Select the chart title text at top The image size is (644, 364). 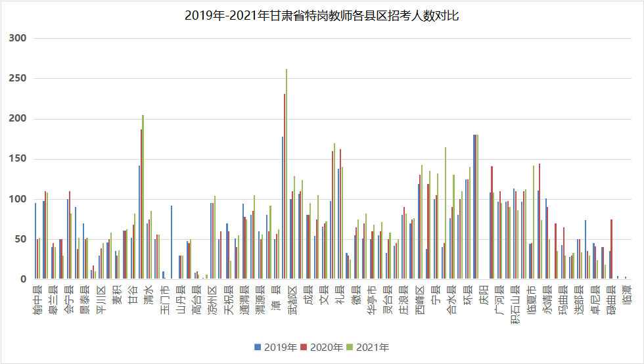pos(322,16)
